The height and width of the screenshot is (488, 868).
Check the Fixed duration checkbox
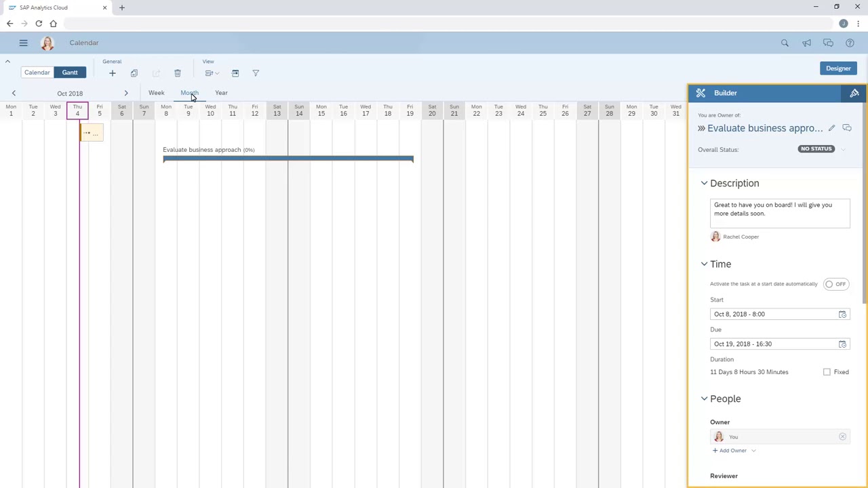(827, 372)
